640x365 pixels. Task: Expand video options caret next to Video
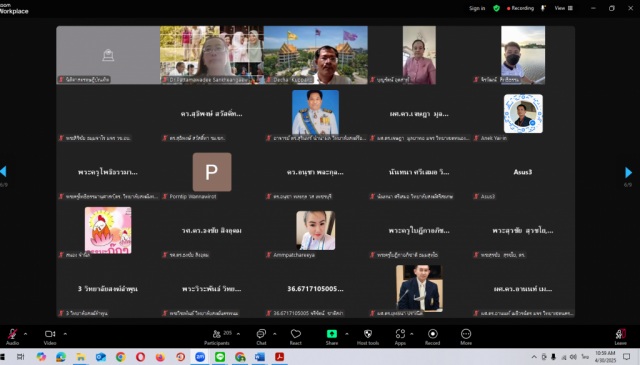(65, 334)
